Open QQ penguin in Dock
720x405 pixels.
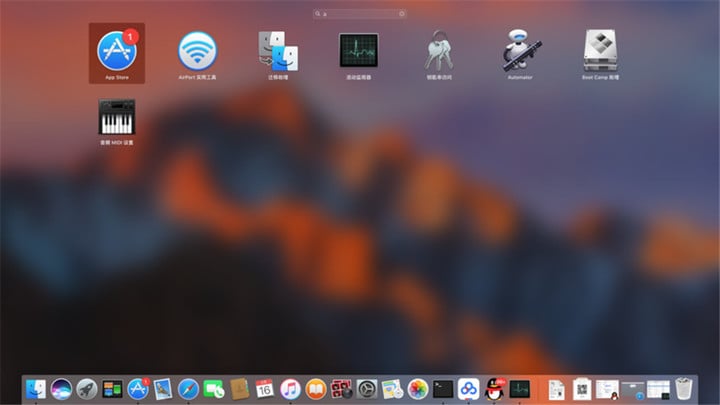pyautogui.click(x=494, y=389)
